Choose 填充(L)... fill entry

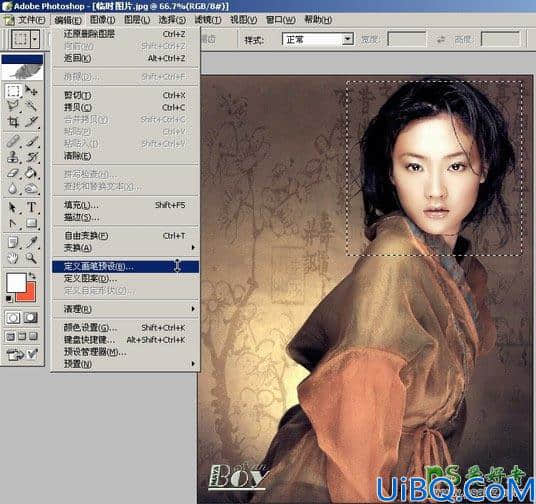point(125,205)
